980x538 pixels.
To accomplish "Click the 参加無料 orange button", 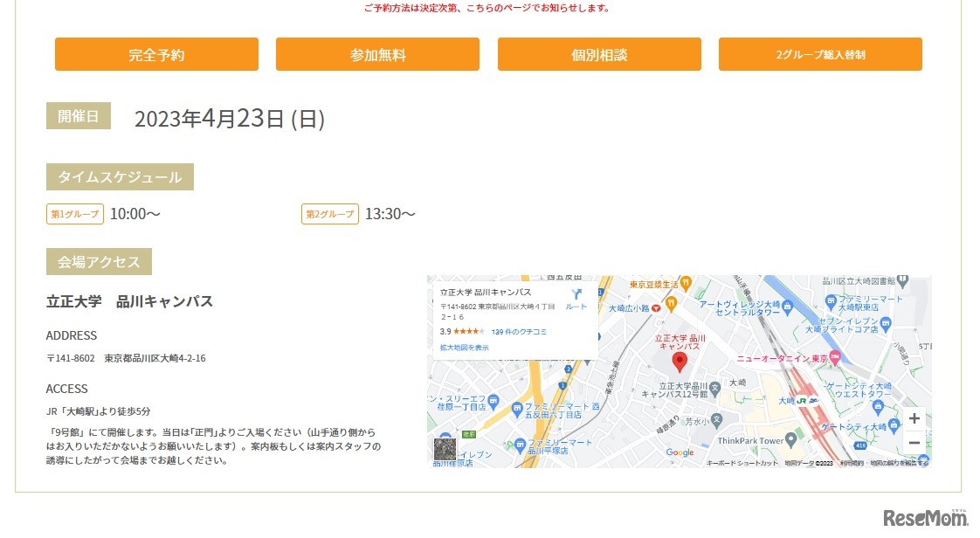I will point(377,54).
